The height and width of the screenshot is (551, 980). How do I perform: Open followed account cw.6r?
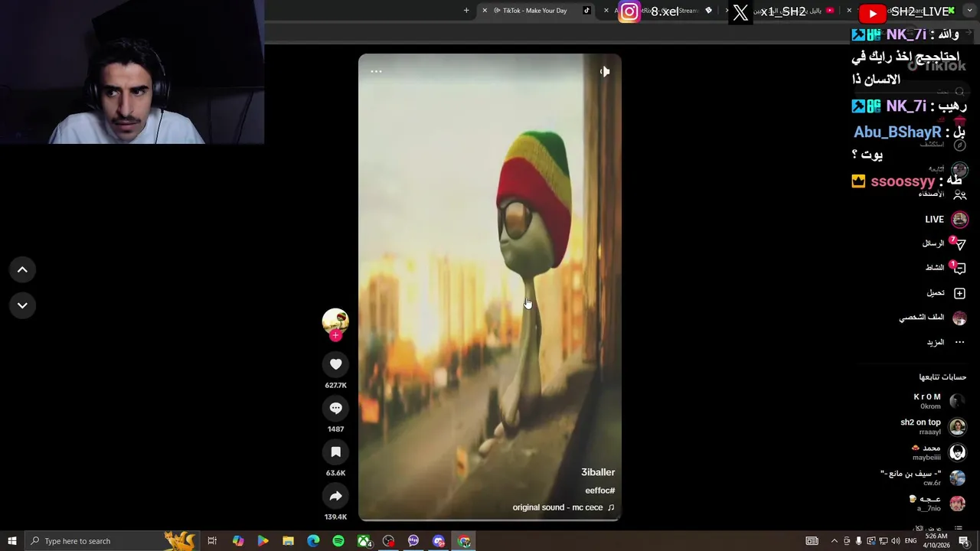[923, 478]
